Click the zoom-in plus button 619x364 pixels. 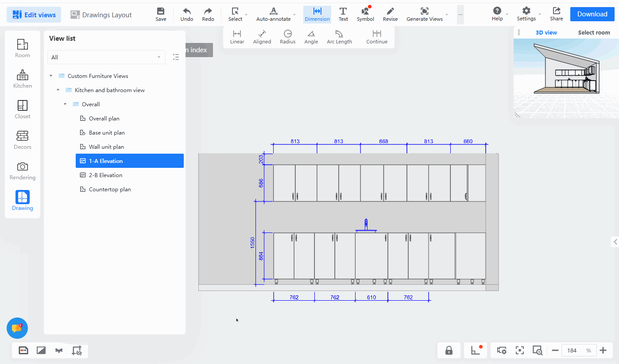(x=603, y=350)
